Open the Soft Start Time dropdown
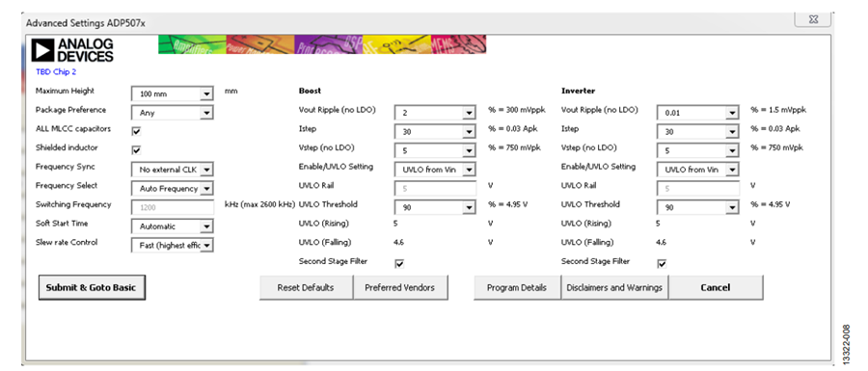 [x=173, y=226]
